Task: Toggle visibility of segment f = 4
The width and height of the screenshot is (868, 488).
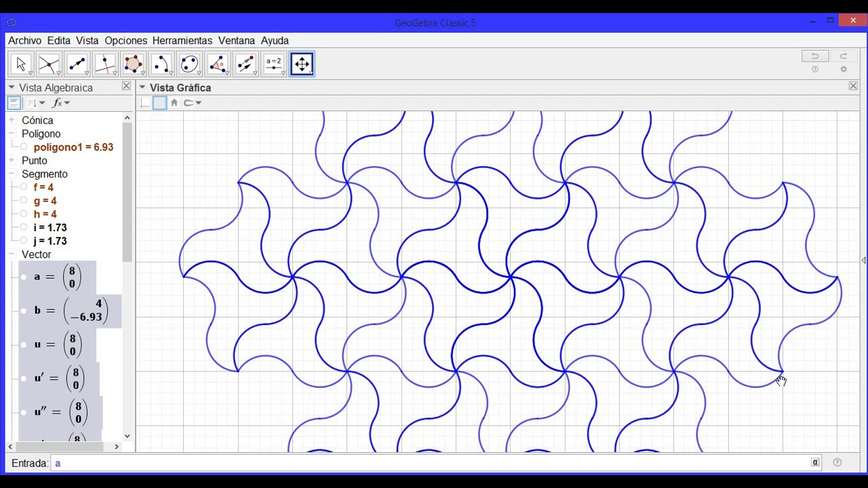Action: pyautogui.click(x=24, y=187)
